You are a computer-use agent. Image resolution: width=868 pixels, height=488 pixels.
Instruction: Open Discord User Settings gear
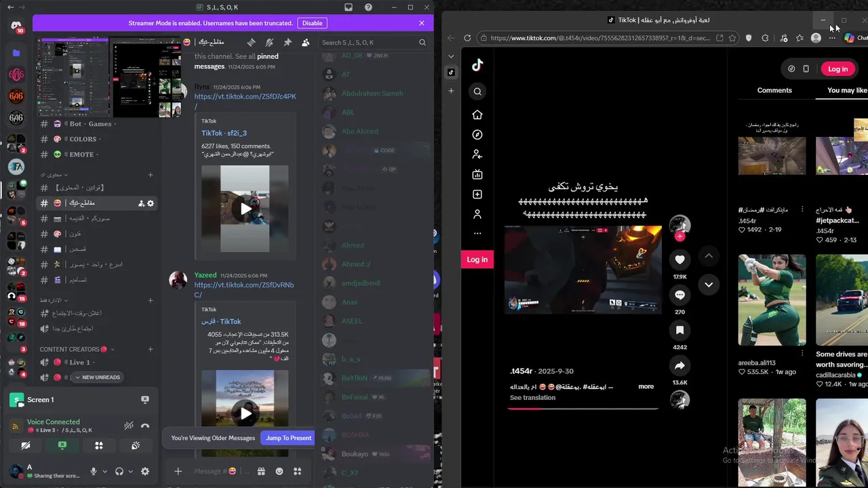144,472
